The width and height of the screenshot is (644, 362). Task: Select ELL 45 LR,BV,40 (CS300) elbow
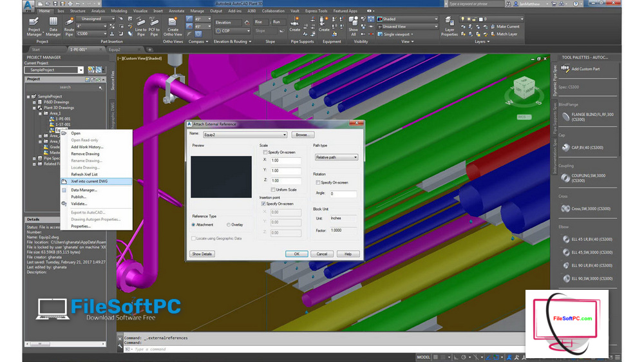click(x=587, y=239)
